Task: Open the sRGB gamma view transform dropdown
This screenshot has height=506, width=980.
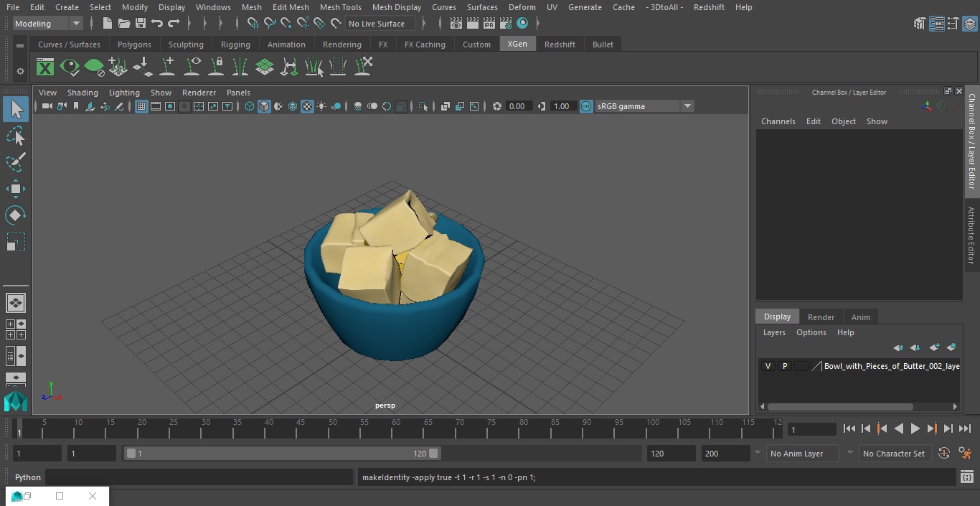Action: [644, 106]
